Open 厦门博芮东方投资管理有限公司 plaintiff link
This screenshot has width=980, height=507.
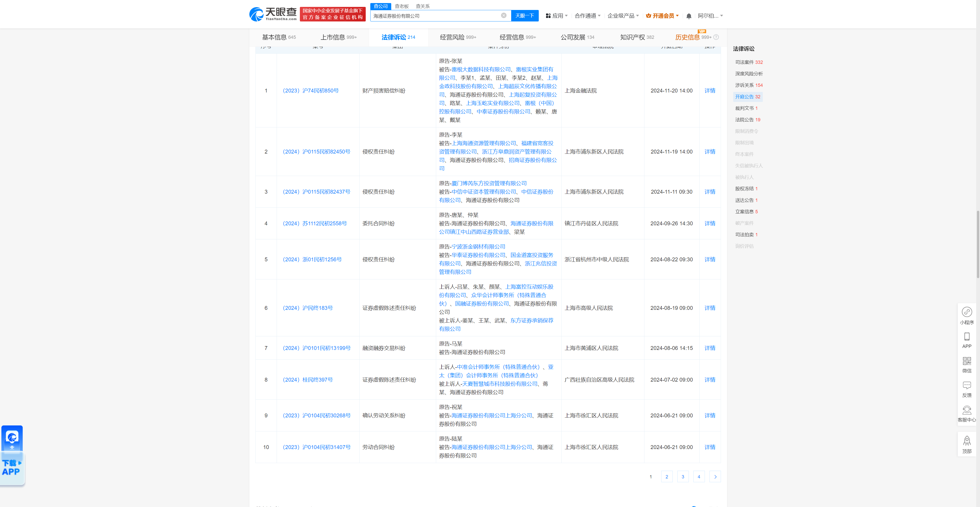click(489, 183)
